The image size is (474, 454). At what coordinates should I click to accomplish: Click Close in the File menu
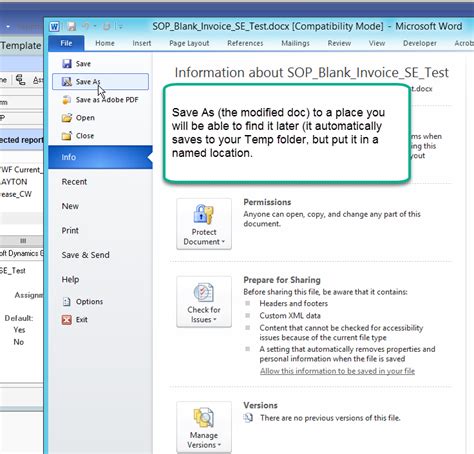[x=100, y=136]
